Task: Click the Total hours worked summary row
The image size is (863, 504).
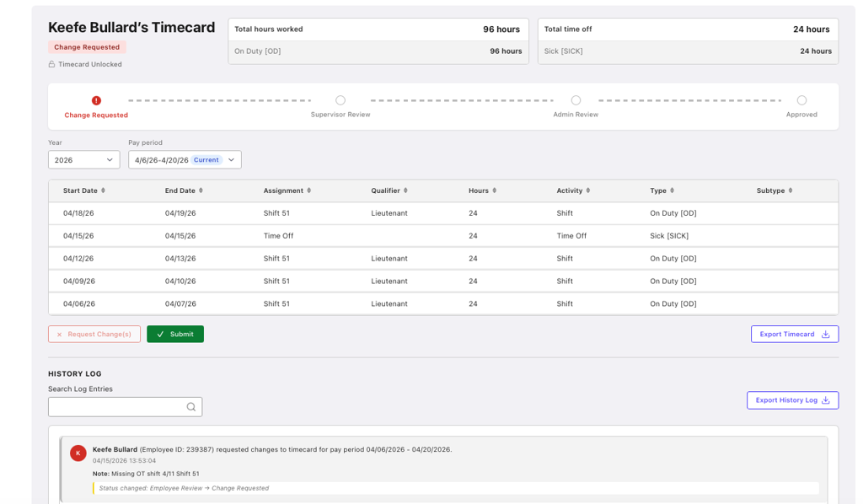Action: pyautogui.click(x=378, y=29)
